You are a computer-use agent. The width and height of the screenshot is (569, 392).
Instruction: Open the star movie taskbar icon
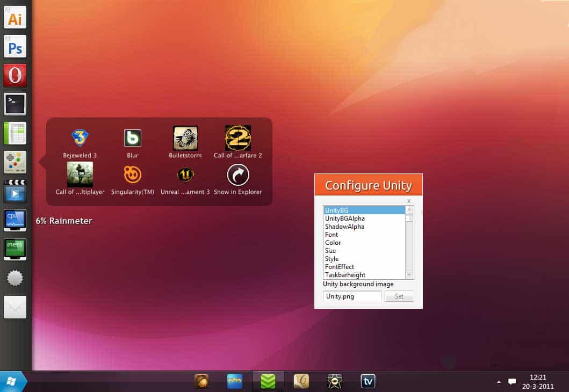pos(335,381)
